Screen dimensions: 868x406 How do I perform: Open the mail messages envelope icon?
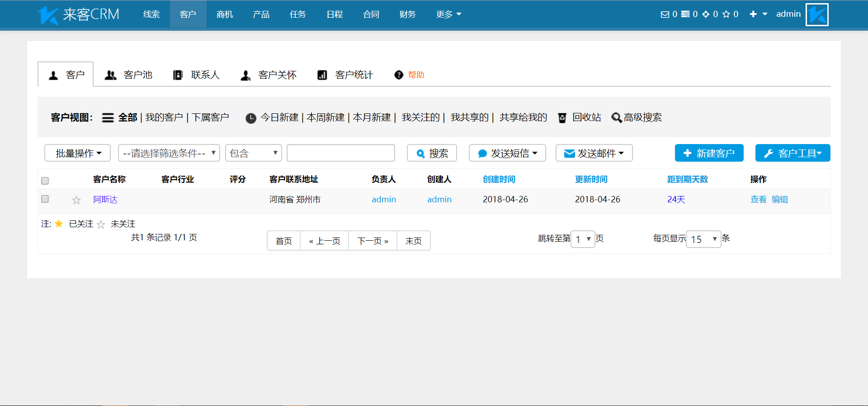(665, 14)
